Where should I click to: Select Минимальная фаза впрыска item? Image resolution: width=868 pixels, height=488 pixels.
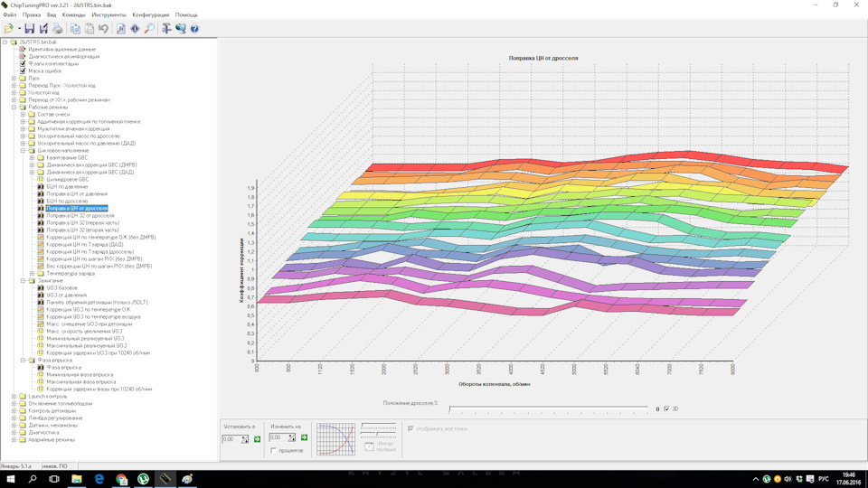point(80,374)
